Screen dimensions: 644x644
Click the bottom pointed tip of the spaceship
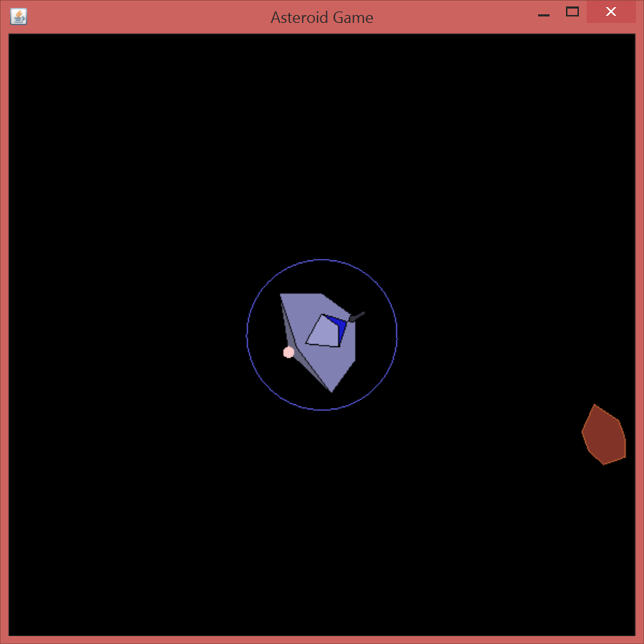(331, 391)
